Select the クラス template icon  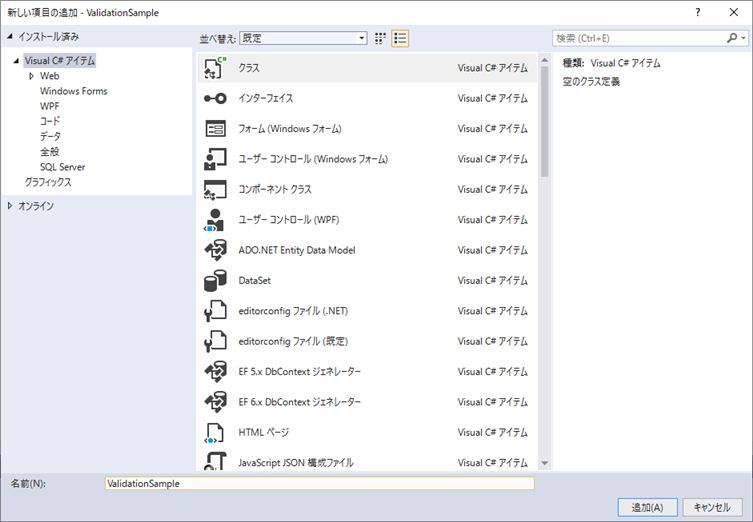(215, 68)
